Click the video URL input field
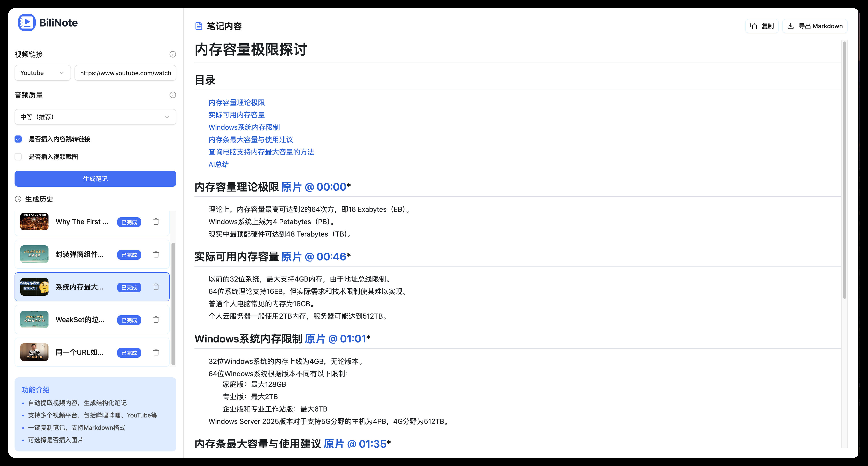This screenshot has height=466, width=868. click(125, 73)
